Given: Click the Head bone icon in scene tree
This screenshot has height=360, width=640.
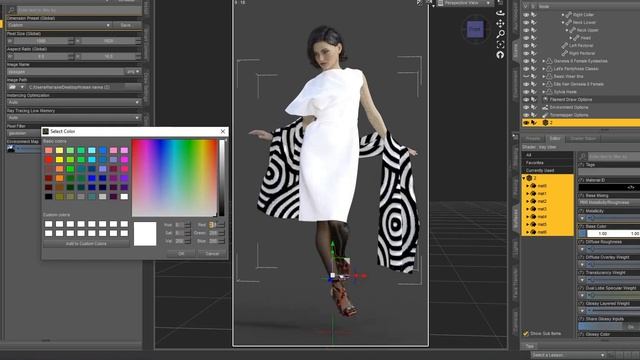Looking at the screenshot, I should click(576, 38).
